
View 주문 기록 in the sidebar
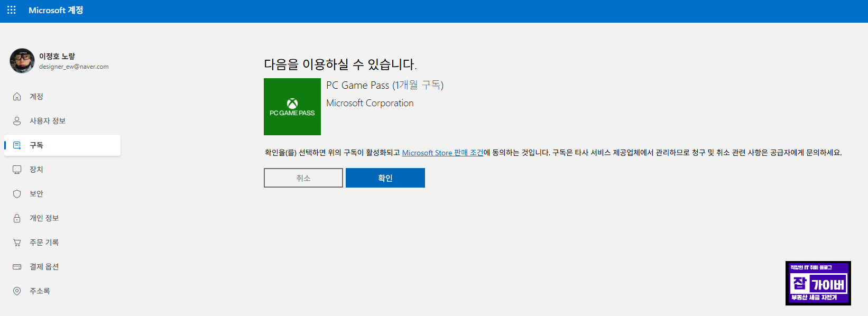click(x=62, y=243)
